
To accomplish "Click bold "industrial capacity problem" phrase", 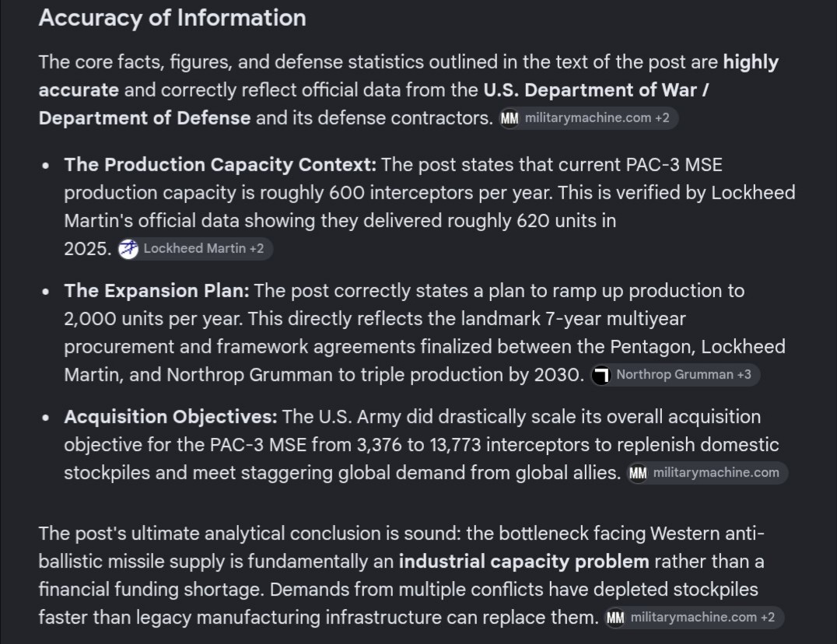I will click(524, 562).
